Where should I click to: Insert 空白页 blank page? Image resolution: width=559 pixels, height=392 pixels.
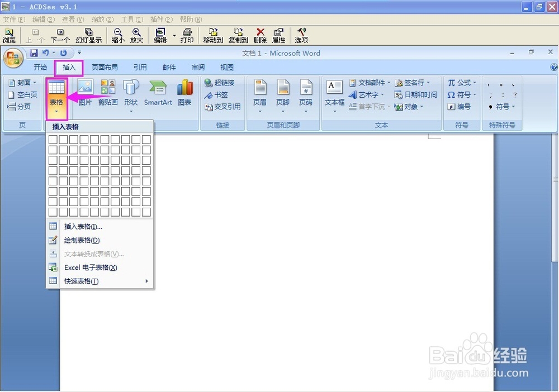22,95
